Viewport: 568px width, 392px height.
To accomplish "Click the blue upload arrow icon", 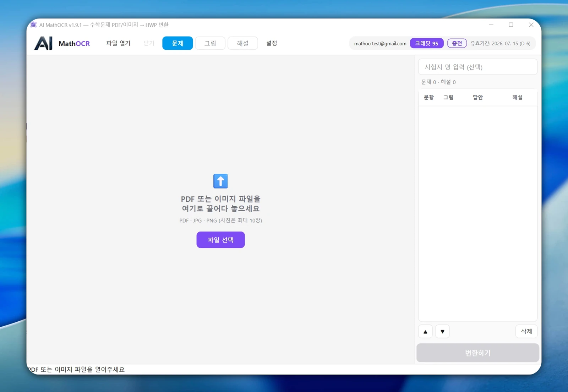I will coord(220,181).
